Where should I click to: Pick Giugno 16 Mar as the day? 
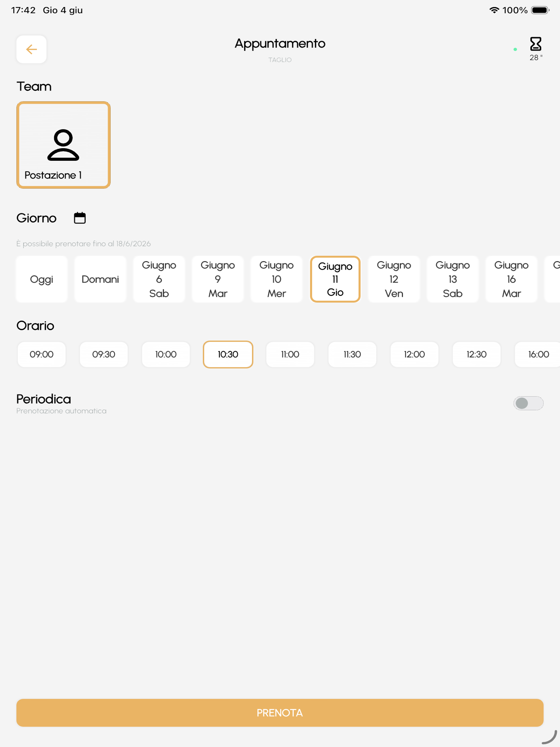click(x=512, y=279)
